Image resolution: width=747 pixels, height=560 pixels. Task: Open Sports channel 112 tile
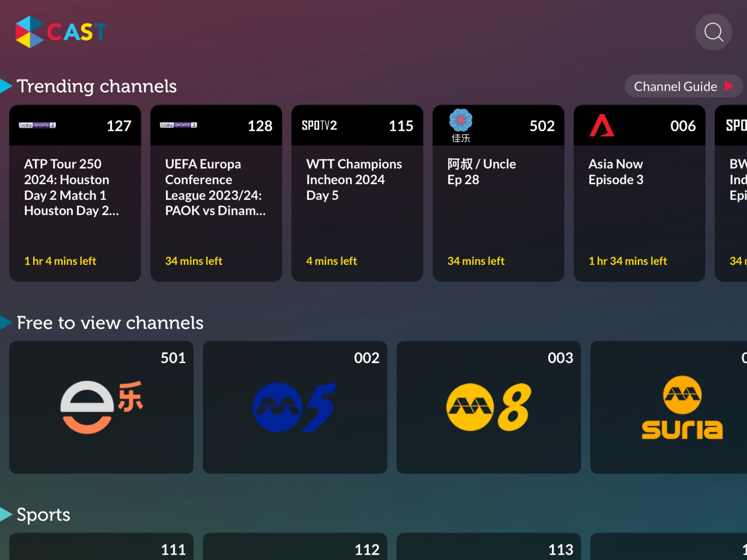click(x=295, y=547)
